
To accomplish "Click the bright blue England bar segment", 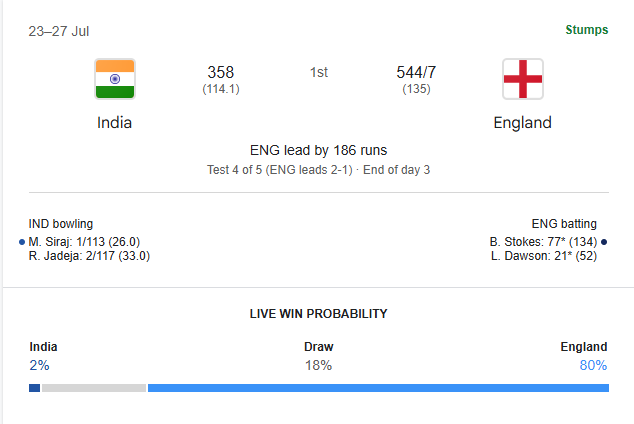I will click(378, 388).
